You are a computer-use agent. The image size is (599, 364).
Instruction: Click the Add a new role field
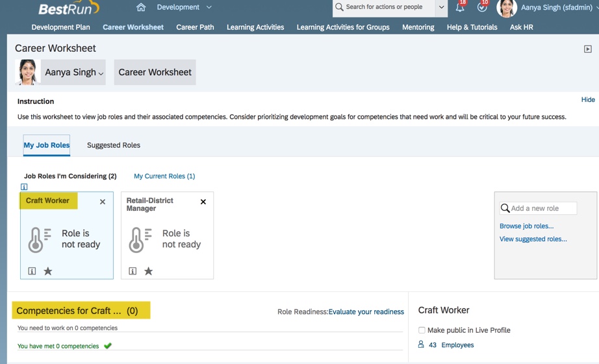[542, 208]
